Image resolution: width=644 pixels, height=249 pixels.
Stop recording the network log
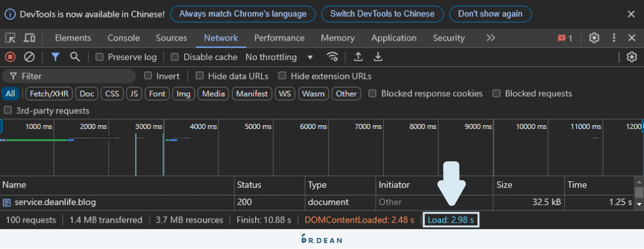pos(10,57)
